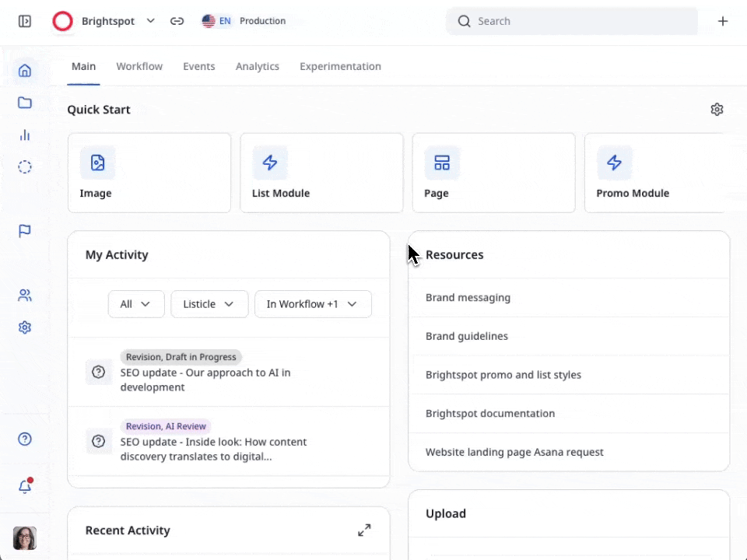Open the Home icon in sidebar
The height and width of the screenshot is (560, 747).
(25, 71)
